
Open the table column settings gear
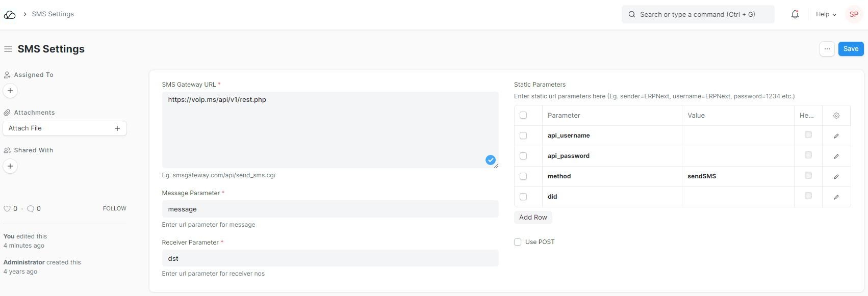[836, 116]
